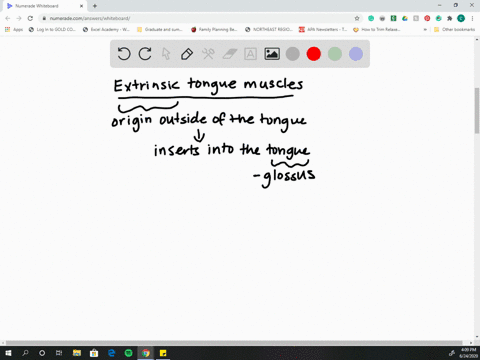Redo the last whiteboard stroke
This screenshot has height=360, width=480.
click(145, 54)
